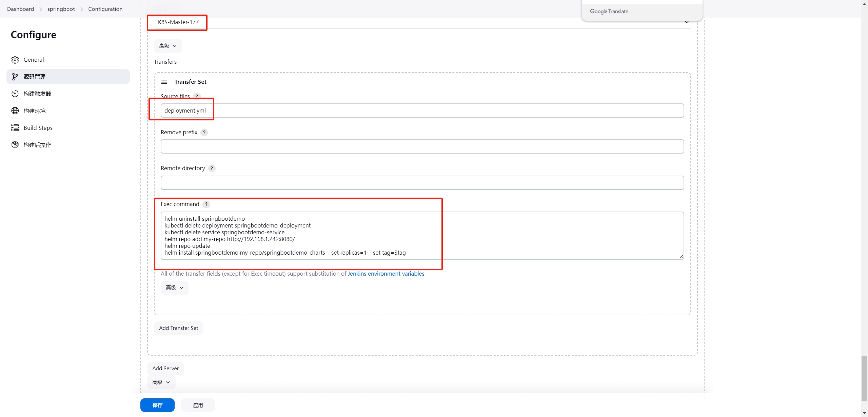Click the page vertical scrollbar thumb
The height and width of the screenshot is (417, 868).
[x=864, y=378]
